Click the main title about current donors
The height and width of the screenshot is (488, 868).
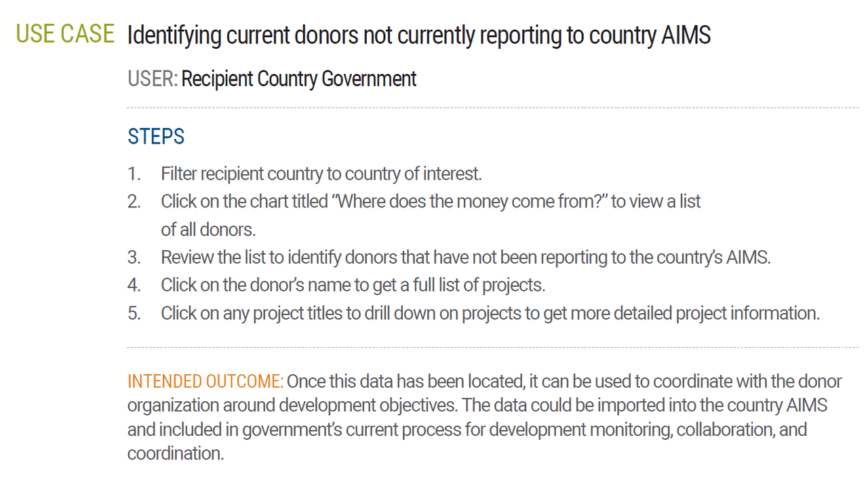(x=418, y=36)
